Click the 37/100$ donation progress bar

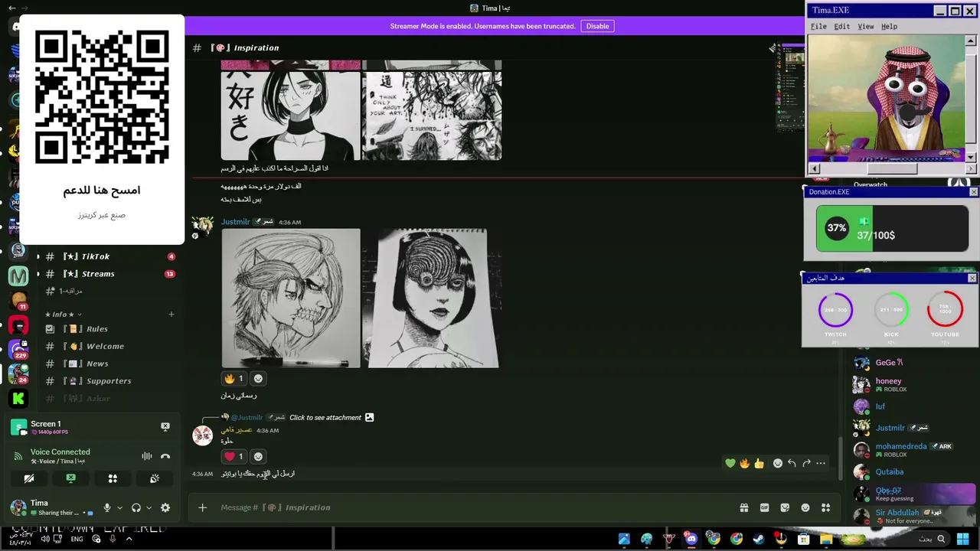coord(892,228)
